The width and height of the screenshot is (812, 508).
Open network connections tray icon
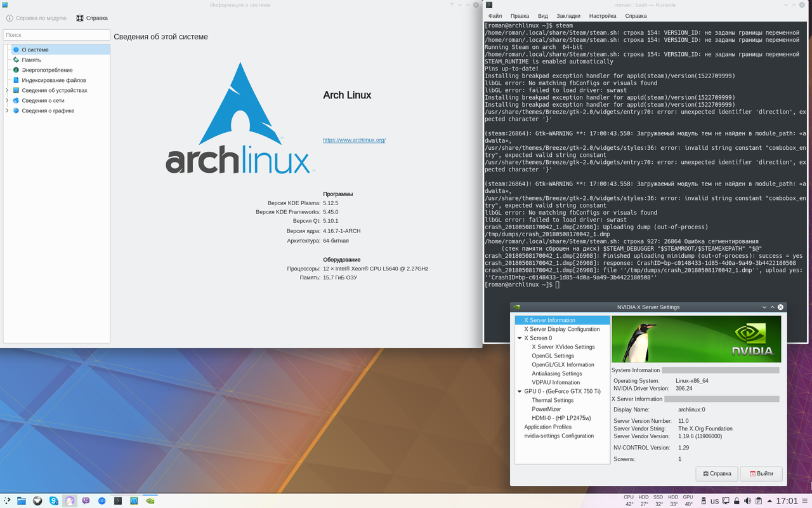(x=726, y=501)
